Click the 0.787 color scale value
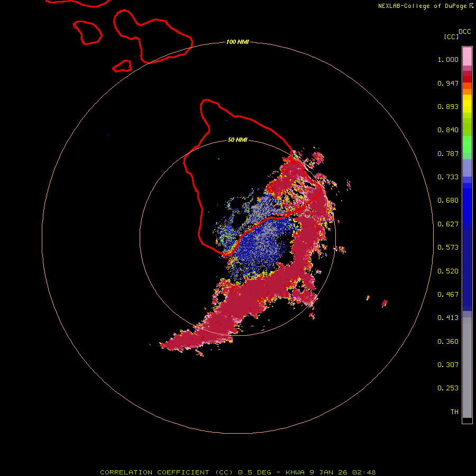 [448, 153]
